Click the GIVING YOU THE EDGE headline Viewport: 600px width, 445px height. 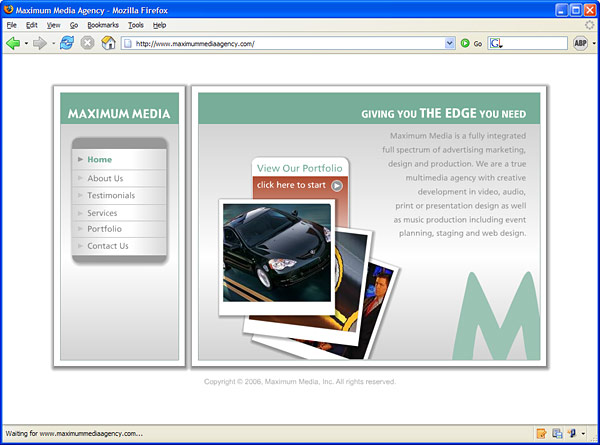443,114
